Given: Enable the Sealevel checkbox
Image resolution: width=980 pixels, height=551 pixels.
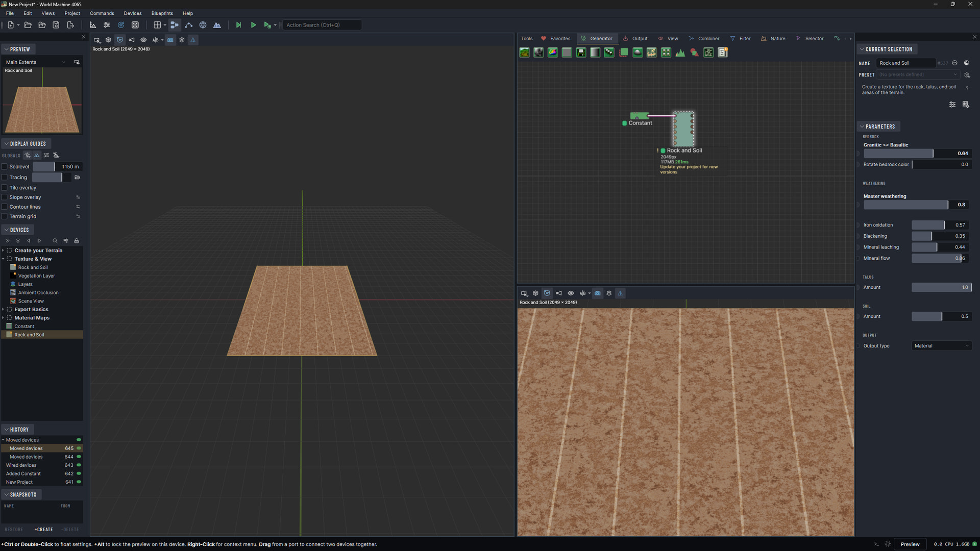Looking at the screenshot, I should tap(5, 167).
